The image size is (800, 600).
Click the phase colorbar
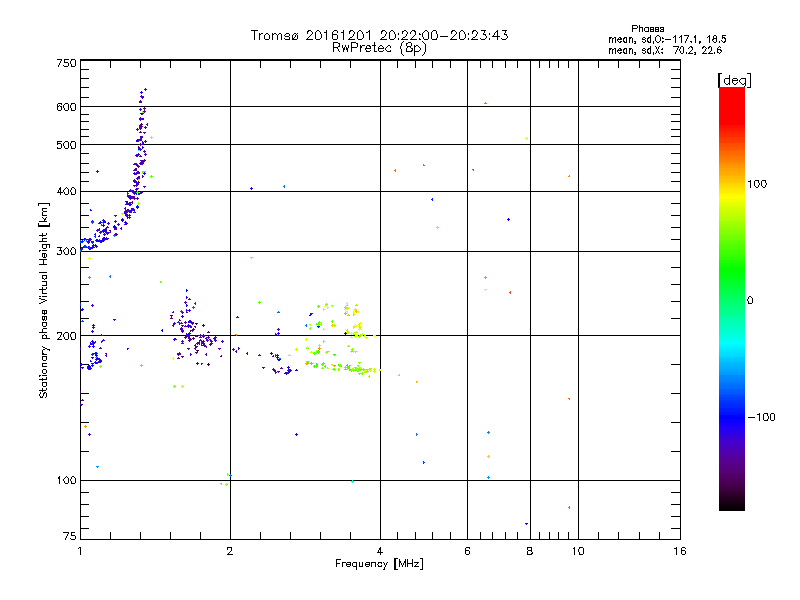click(732, 298)
